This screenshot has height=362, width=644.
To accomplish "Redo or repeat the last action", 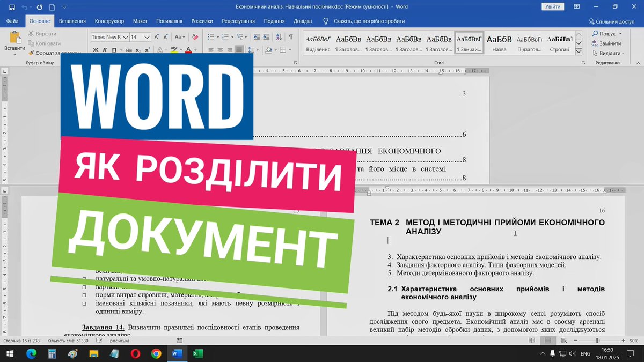I will tap(39, 7).
